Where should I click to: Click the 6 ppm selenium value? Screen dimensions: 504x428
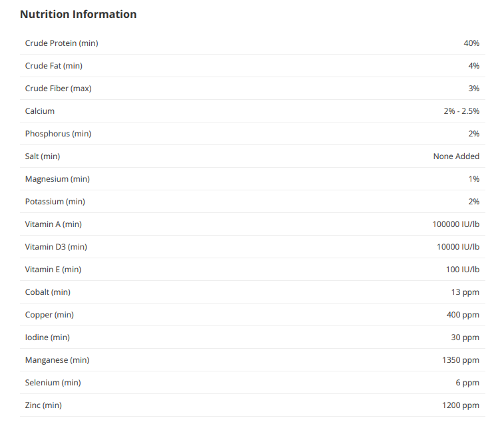467,383
